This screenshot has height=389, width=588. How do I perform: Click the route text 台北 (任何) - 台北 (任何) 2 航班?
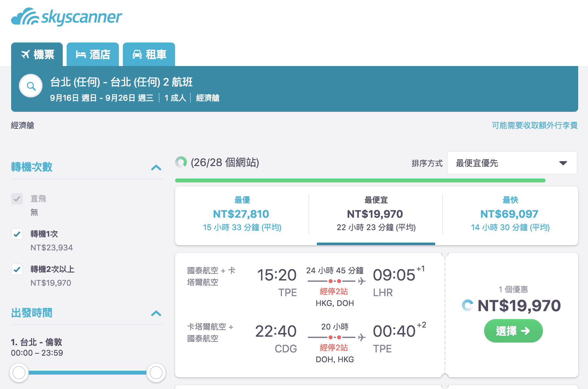point(121,82)
